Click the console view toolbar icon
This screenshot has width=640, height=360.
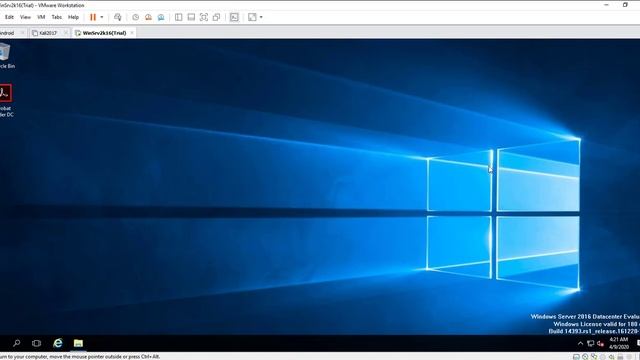pos(234,17)
